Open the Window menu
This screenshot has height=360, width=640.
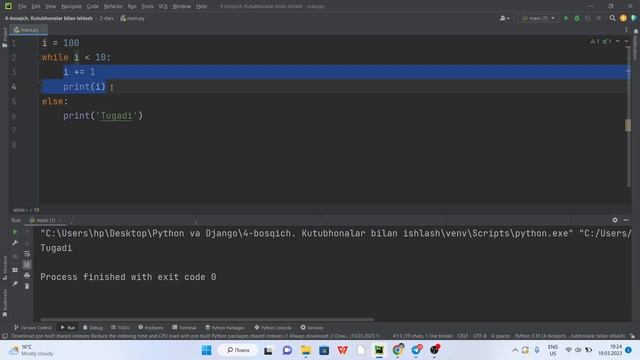(x=182, y=7)
